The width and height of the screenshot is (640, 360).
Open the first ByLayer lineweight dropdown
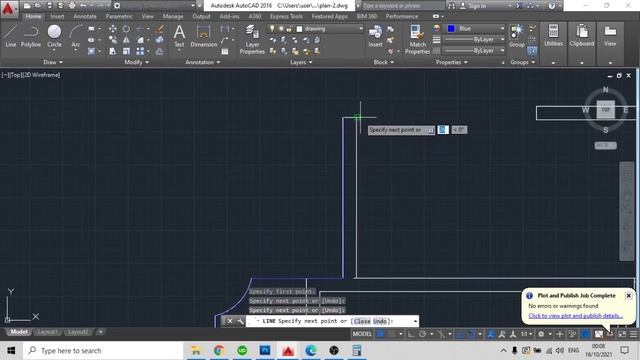click(x=474, y=39)
